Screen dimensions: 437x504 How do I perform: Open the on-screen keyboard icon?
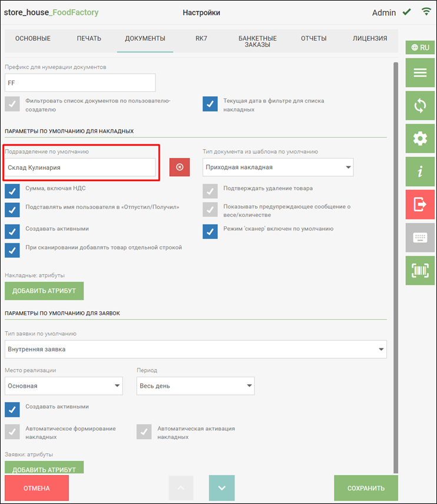(420, 238)
